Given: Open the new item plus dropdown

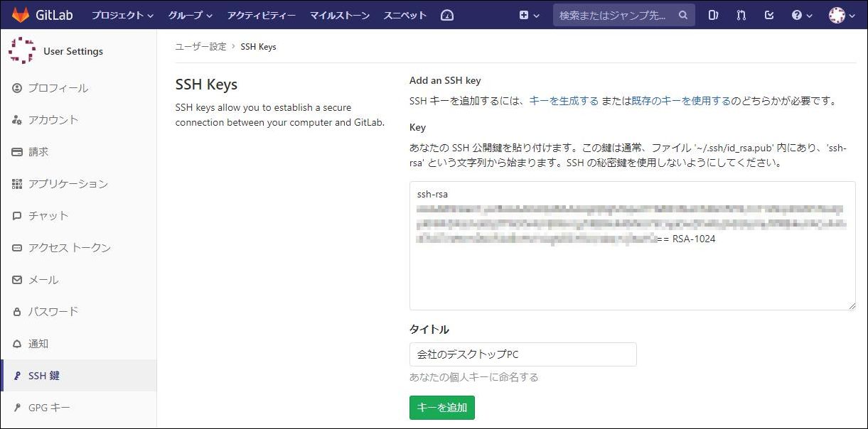Looking at the screenshot, I should (x=529, y=15).
